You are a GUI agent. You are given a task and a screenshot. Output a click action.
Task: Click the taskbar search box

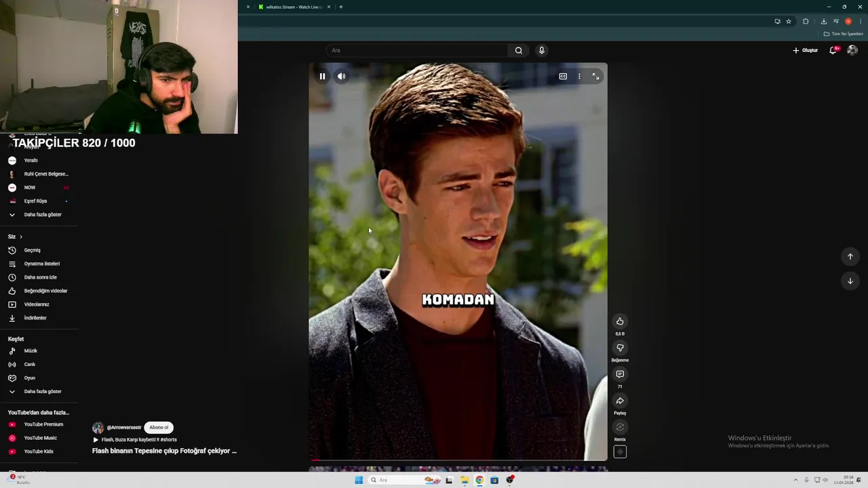[x=404, y=480]
